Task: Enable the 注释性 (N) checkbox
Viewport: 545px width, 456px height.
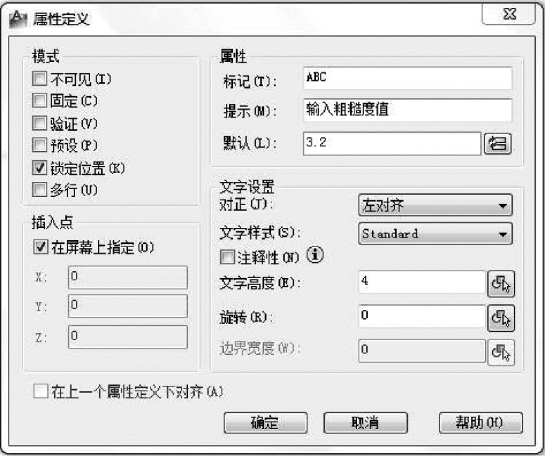Action: [x=228, y=257]
